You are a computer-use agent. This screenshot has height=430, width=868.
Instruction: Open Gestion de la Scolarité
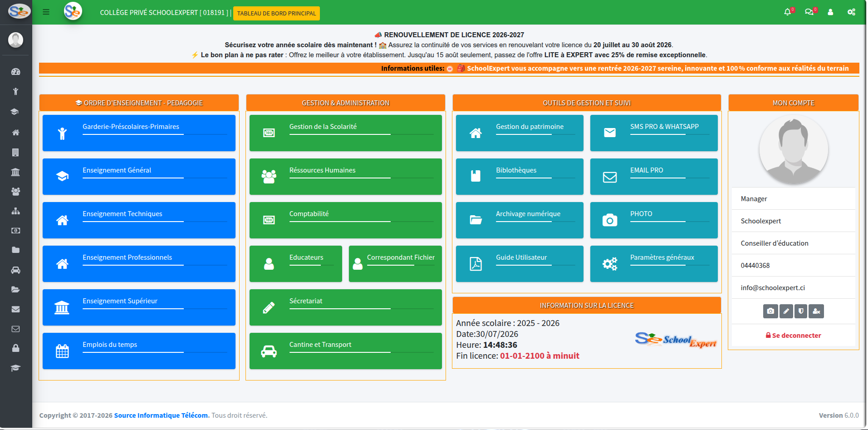[x=346, y=133]
